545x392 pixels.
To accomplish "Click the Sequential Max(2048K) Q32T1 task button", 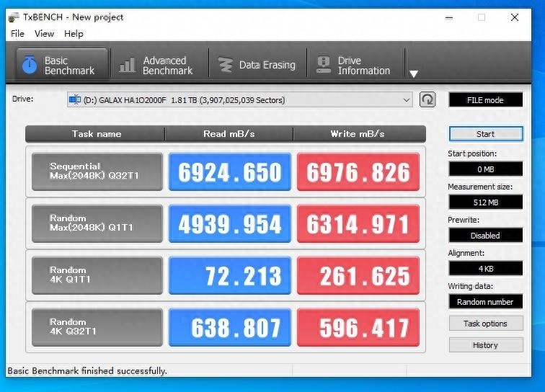I will (x=97, y=171).
